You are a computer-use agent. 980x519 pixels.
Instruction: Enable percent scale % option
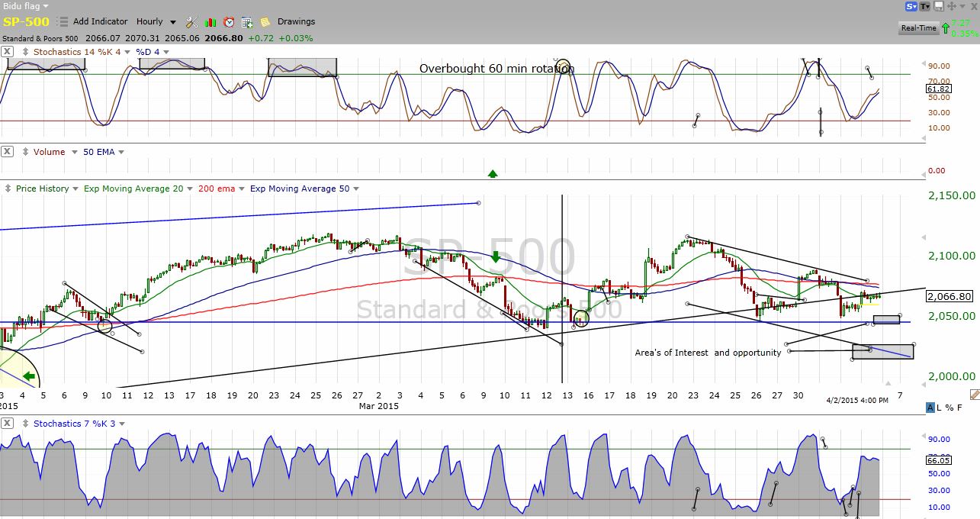click(949, 408)
